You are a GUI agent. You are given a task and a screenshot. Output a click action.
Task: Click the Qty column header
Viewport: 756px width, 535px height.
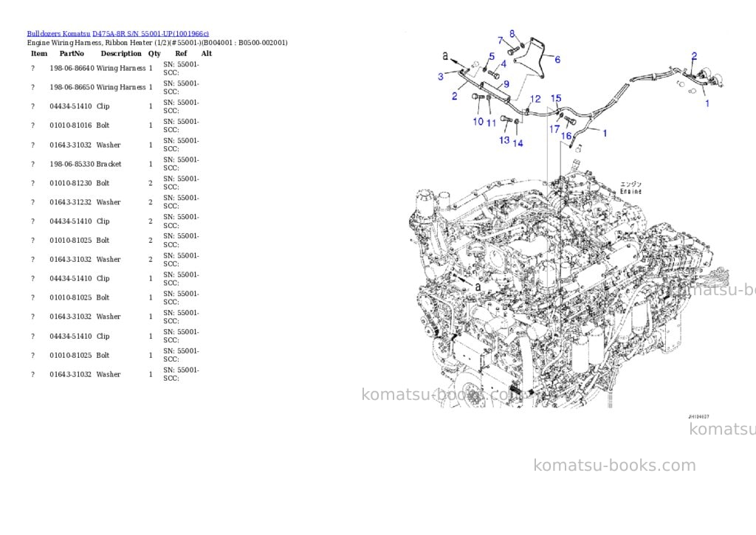(154, 53)
